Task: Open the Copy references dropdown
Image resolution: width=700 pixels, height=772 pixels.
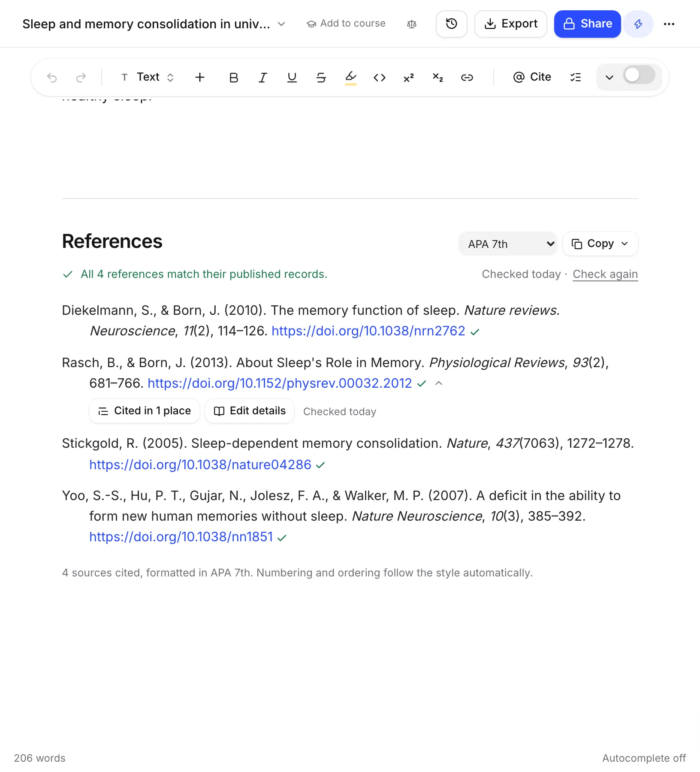Action: coord(600,244)
